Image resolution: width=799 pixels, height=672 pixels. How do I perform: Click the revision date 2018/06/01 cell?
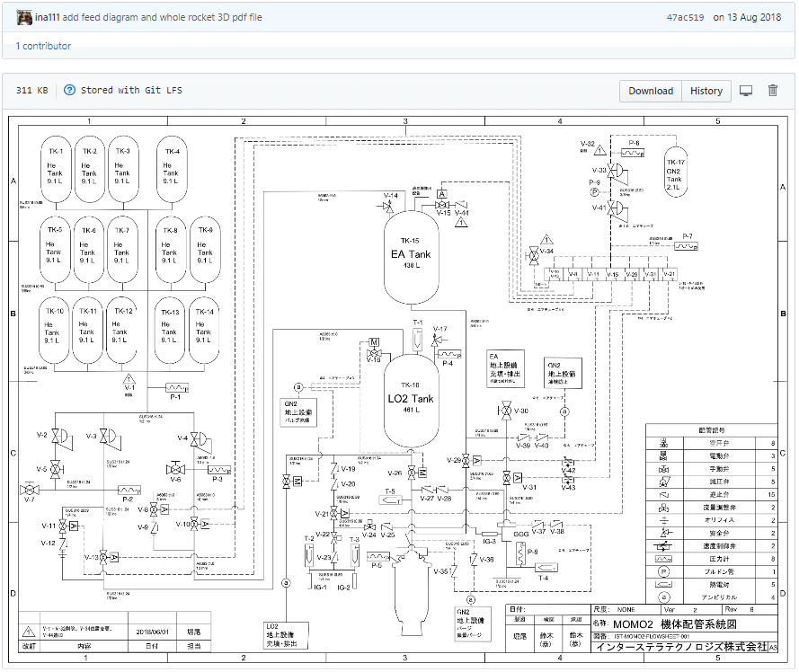pyautogui.click(x=152, y=632)
